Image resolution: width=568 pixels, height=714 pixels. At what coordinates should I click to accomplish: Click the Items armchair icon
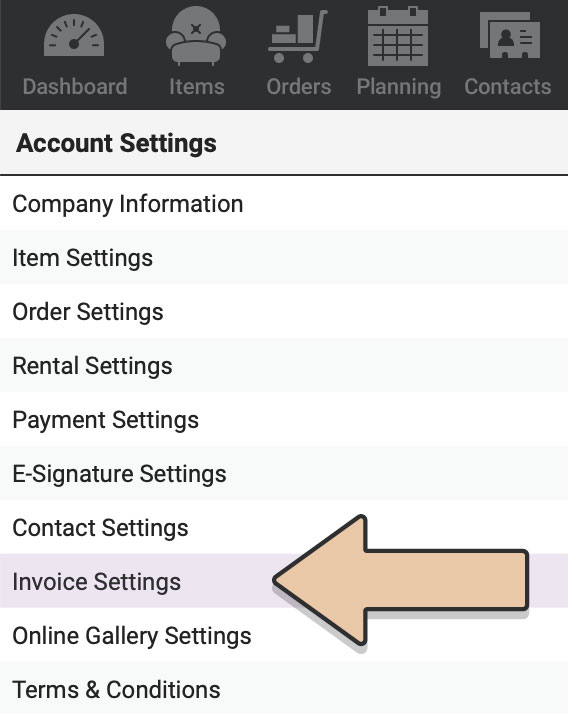point(196,36)
